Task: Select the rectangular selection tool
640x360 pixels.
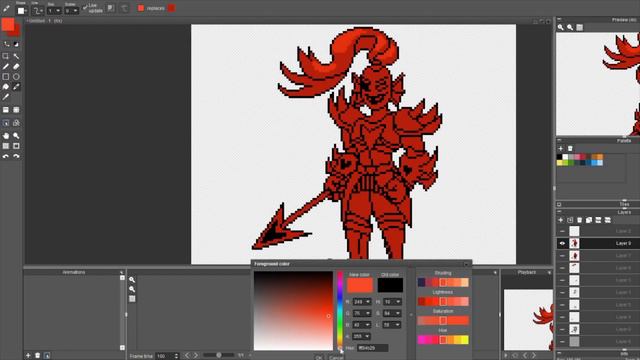Action: click(x=6, y=56)
